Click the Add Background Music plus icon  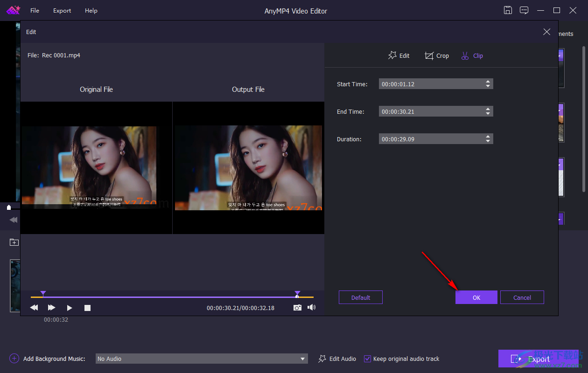[14, 359]
